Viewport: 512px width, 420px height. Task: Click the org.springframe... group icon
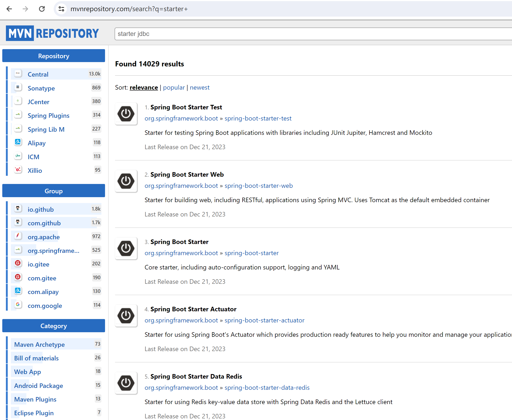click(x=18, y=249)
